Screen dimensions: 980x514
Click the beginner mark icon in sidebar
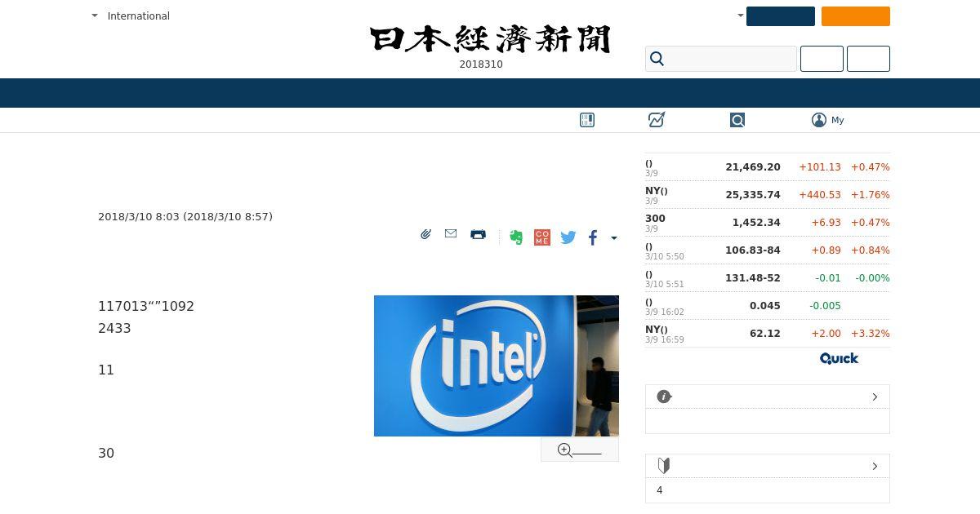[664, 466]
